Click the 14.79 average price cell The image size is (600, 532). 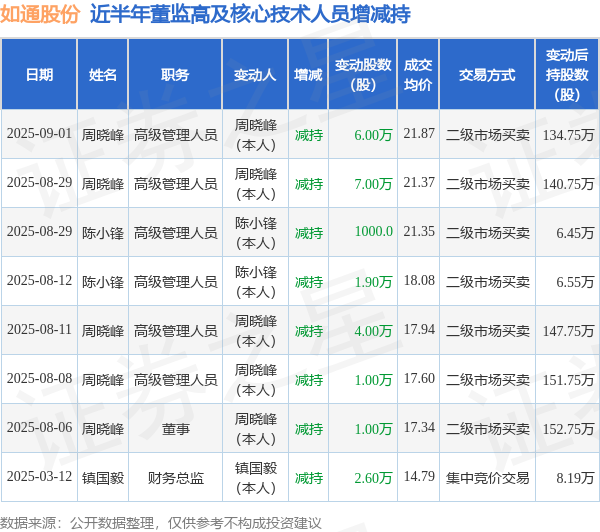419,477
